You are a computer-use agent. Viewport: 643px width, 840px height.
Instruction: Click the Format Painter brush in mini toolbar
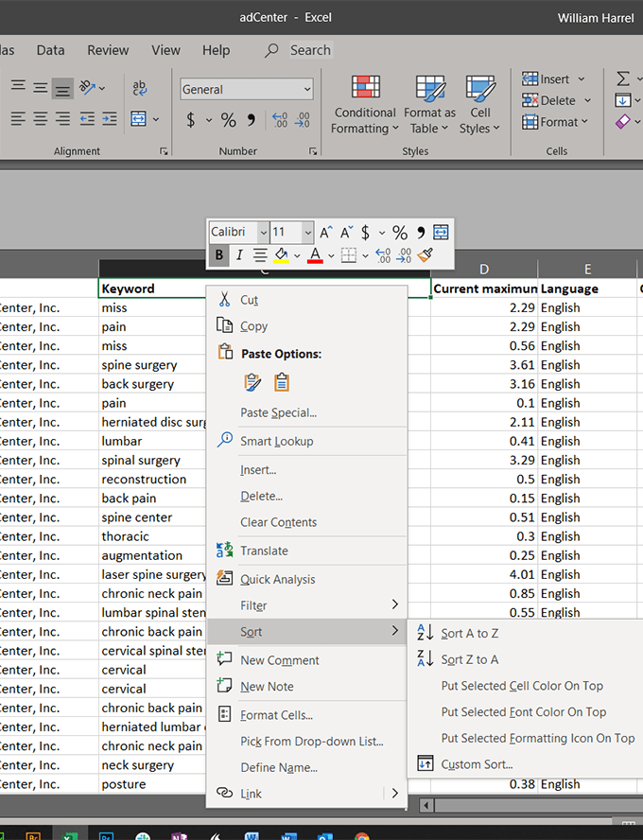[426, 254]
